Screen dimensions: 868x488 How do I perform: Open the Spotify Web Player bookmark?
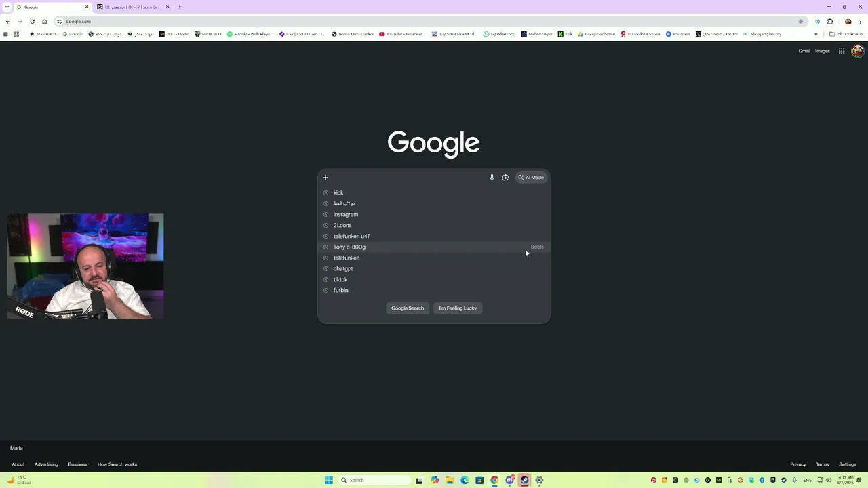250,34
